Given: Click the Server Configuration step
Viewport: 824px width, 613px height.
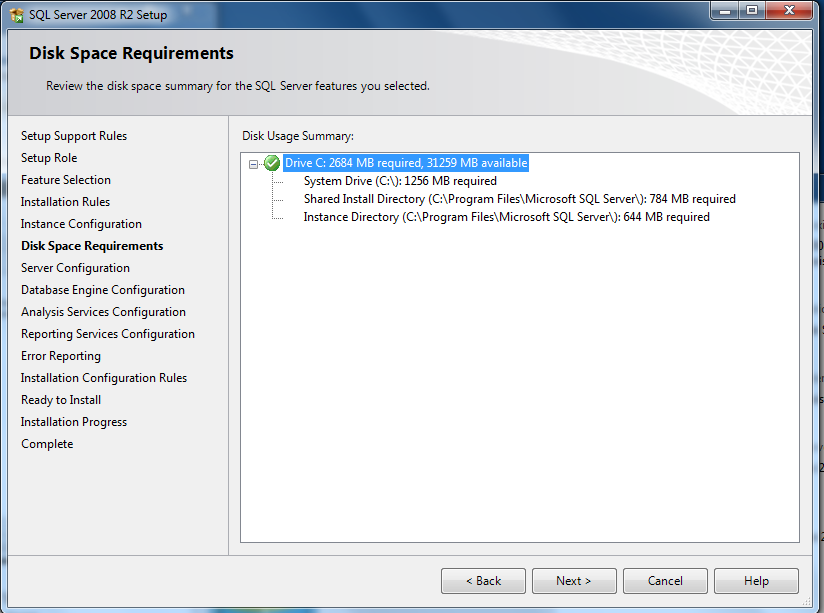Looking at the screenshot, I should click(75, 268).
